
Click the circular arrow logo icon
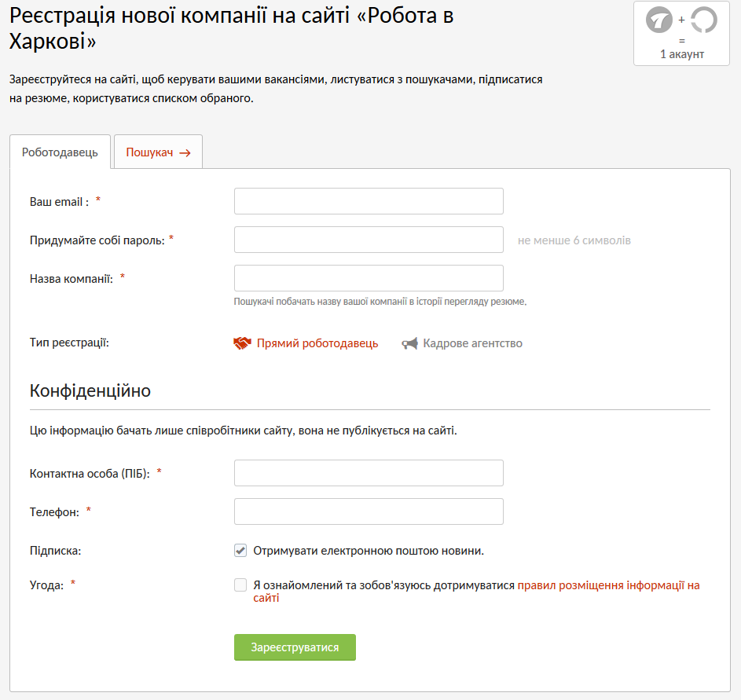(x=703, y=20)
